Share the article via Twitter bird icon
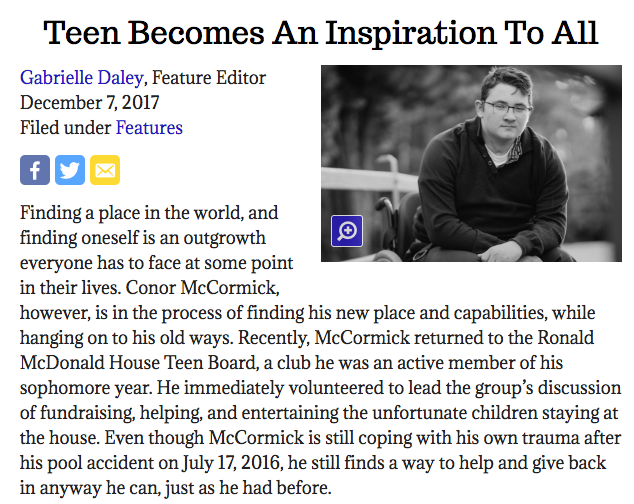 point(70,170)
